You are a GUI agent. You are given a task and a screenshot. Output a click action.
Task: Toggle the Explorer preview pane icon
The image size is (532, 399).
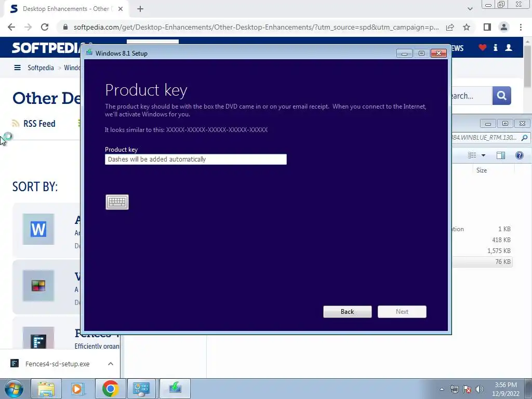pos(501,155)
